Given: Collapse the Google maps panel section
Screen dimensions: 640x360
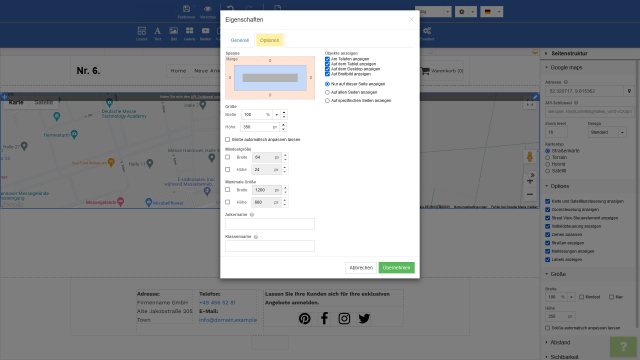Looking at the screenshot, I should (x=547, y=67).
